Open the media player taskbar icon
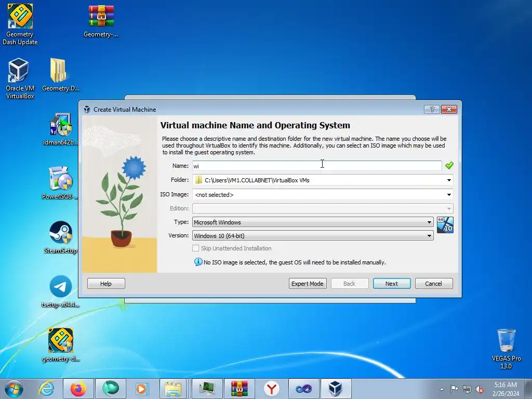The height and width of the screenshot is (399, 532). 142,389
